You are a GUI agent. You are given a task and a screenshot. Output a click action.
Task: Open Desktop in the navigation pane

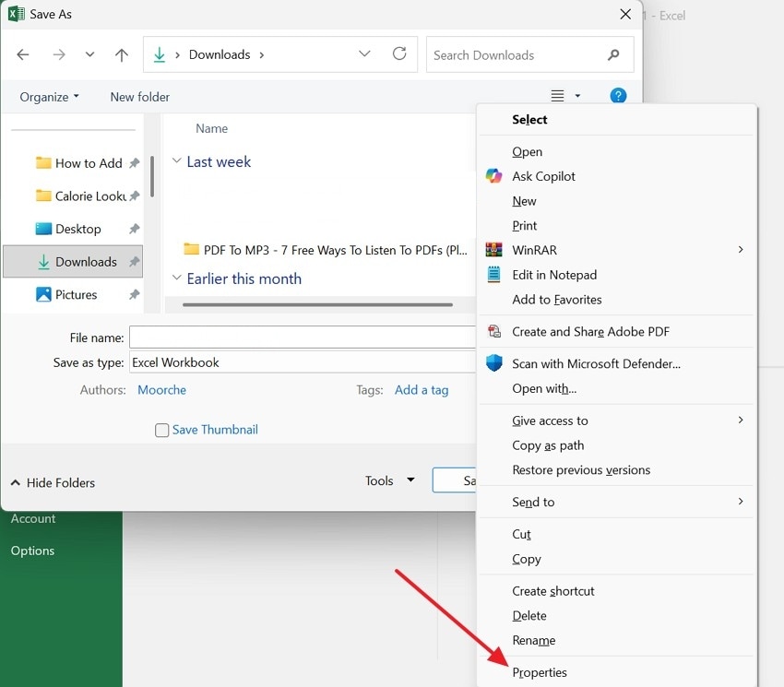(x=68, y=229)
